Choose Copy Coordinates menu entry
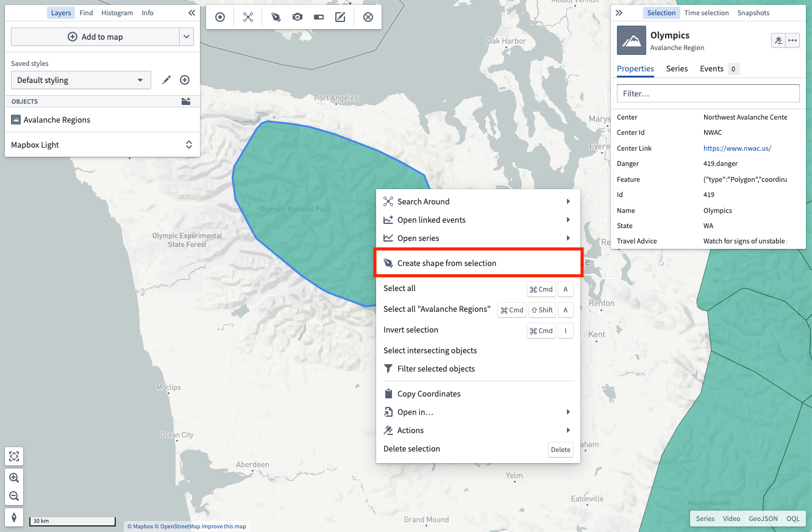812x532 pixels. 478,394
